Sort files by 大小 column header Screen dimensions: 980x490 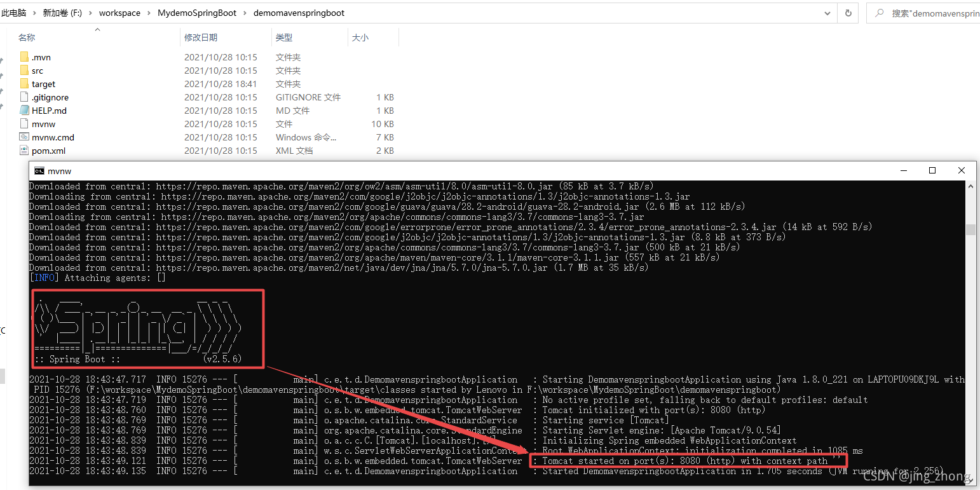tap(360, 37)
